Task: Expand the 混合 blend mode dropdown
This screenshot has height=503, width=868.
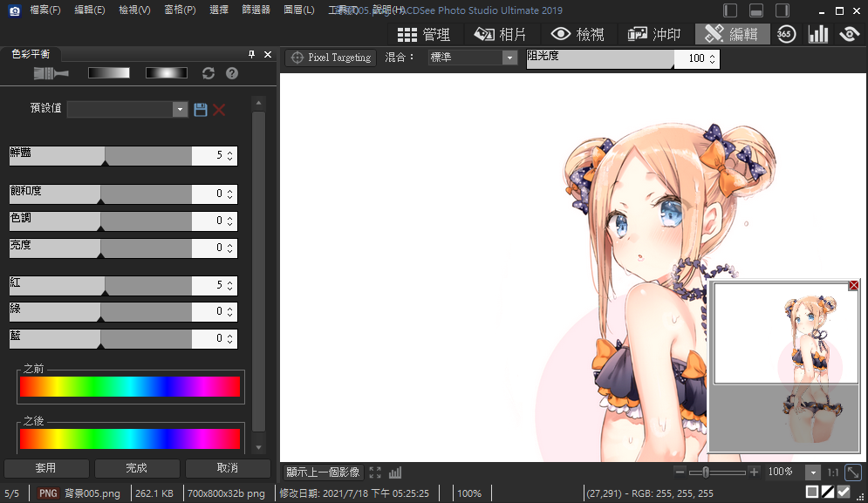Action: pyautogui.click(x=509, y=58)
